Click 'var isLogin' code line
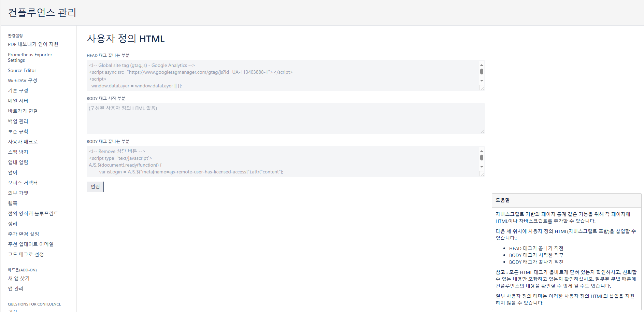 point(191,172)
